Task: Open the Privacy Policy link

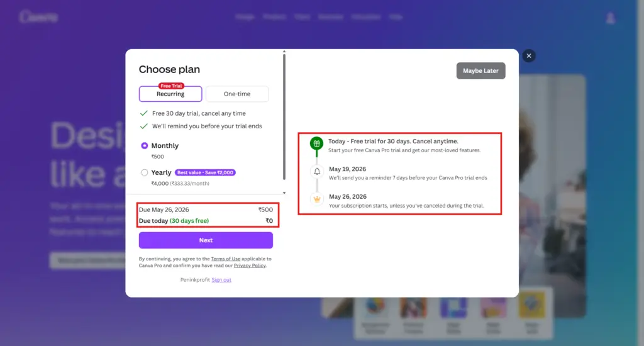Action: [x=250, y=265]
